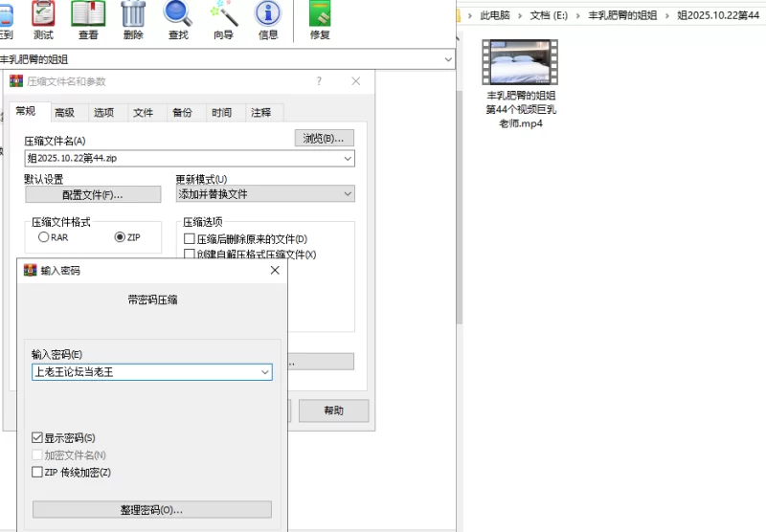Viewport: 766px width, 532px height.
Task: Enable 压缩后删除原来的文件 checkbox
Action: [190, 238]
